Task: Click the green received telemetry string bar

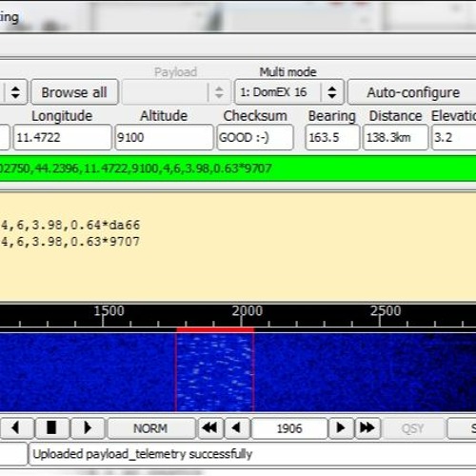Action: [x=238, y=169]
